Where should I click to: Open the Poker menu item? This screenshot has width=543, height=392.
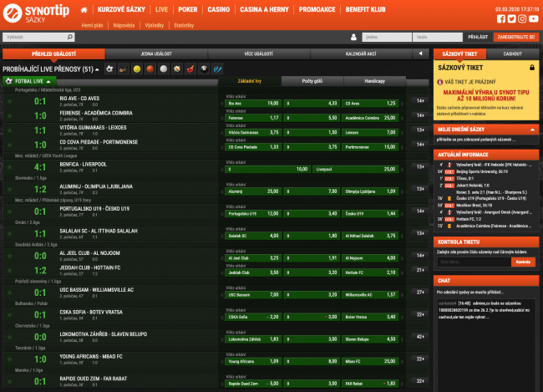click(188, 9)
